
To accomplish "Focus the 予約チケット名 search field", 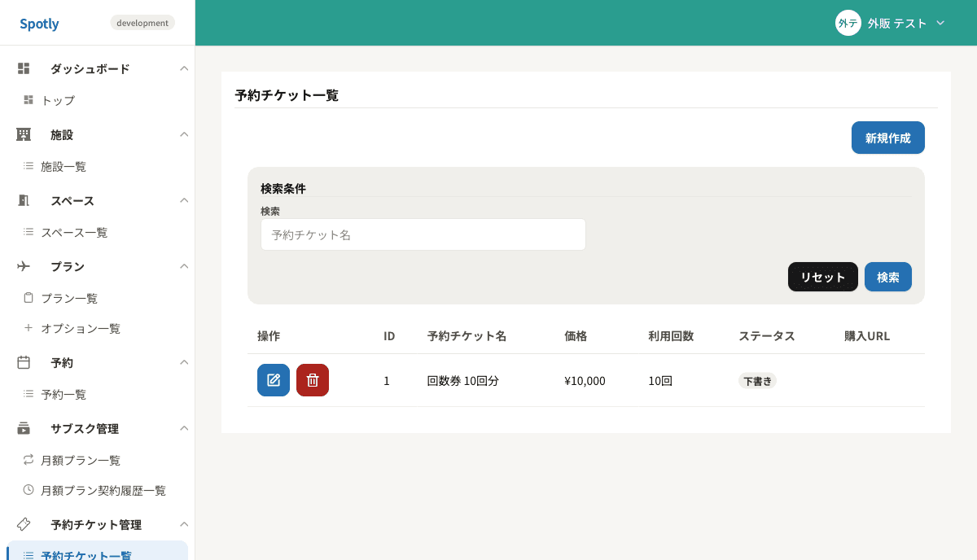I will pos(423,234).
